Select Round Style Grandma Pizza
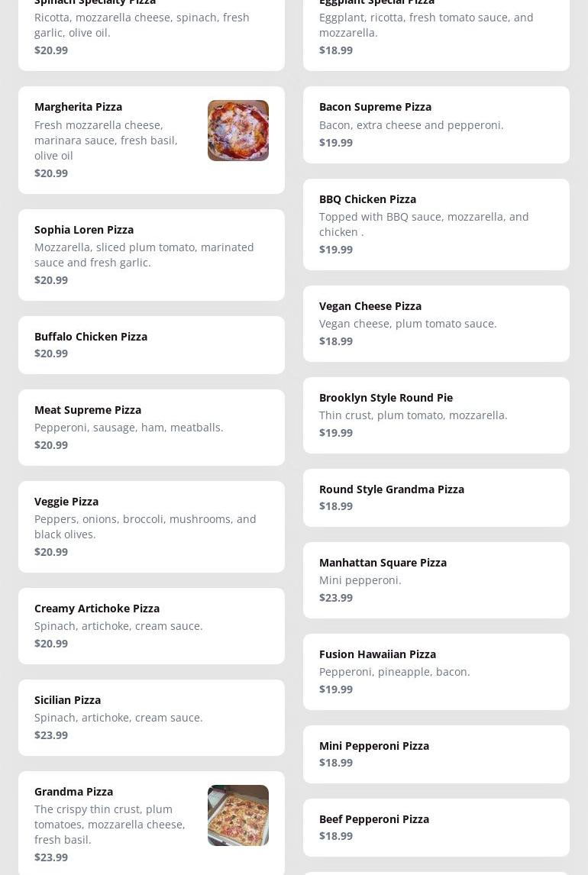The width and height of the screenshot is (588, 875). 435,497
